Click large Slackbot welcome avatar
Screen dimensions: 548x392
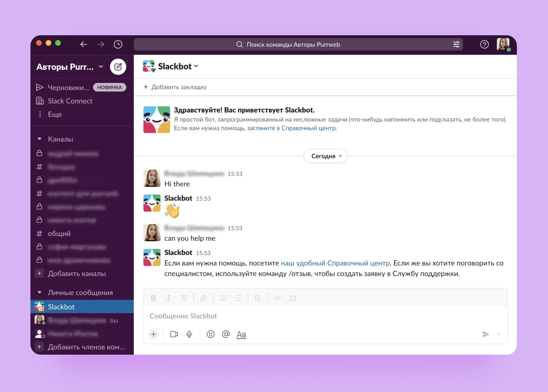point(157,120)
